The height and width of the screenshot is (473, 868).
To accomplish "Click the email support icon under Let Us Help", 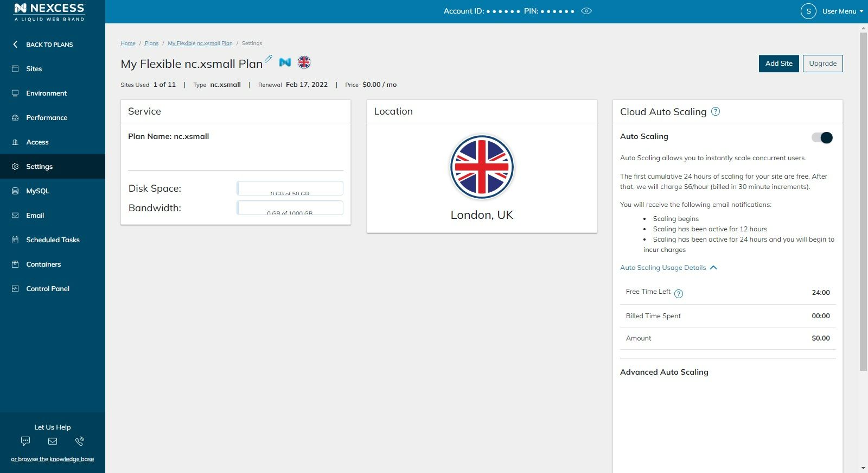I will click(53, 441).
